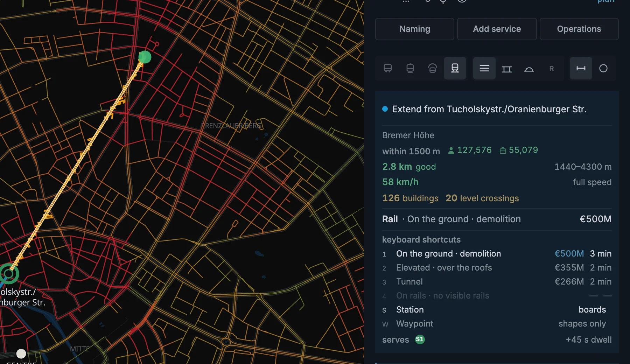Pick On rails · no visible rails option
Screen dimensions: 630x364
click(497, 296)
